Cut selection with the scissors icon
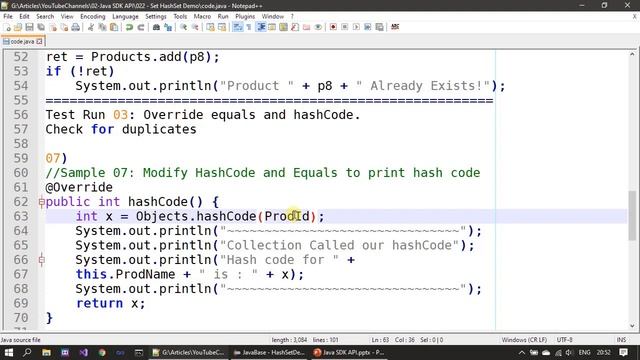The height and width of the screenshot is (360, 640). [91, 27]
